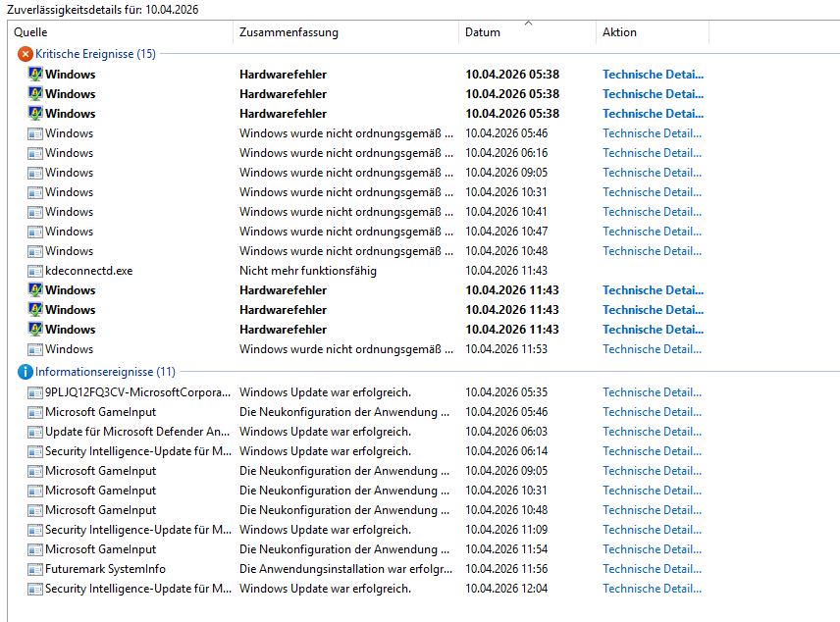The image size is (840, 622).
Task: Select 'Update für Microsoft Defender An...' text
Action: 137,432
